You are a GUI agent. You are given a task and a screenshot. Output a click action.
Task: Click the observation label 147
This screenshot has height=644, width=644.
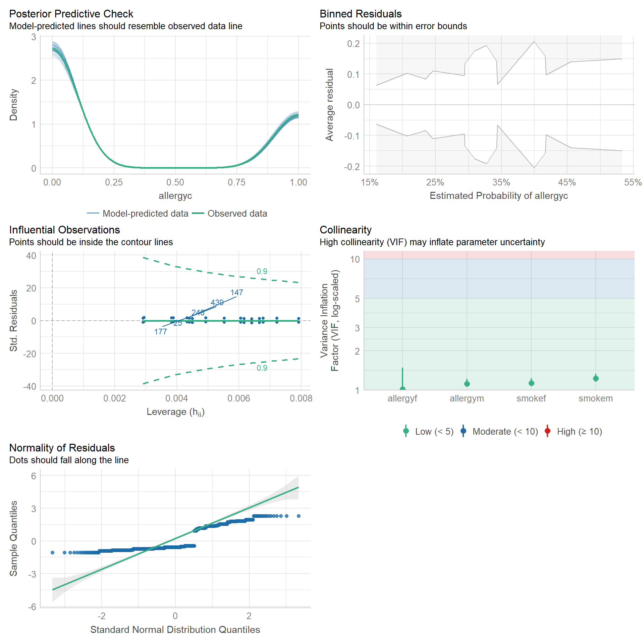[236, 292]
